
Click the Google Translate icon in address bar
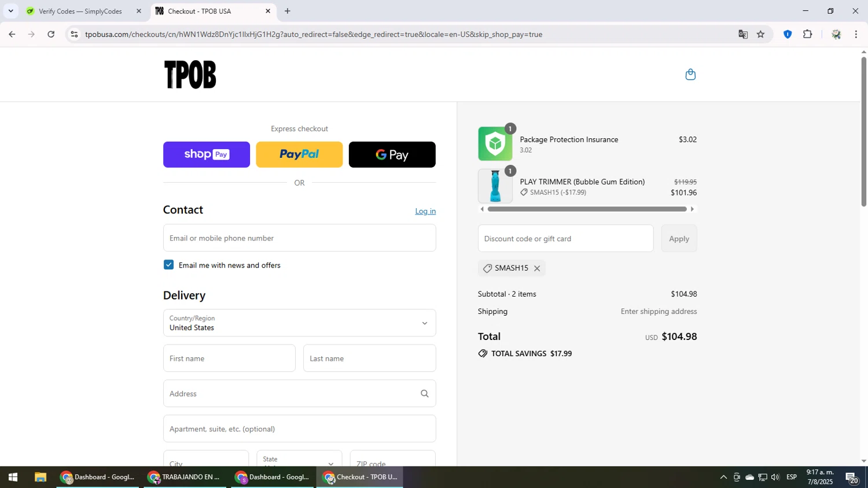pos(743,34)
